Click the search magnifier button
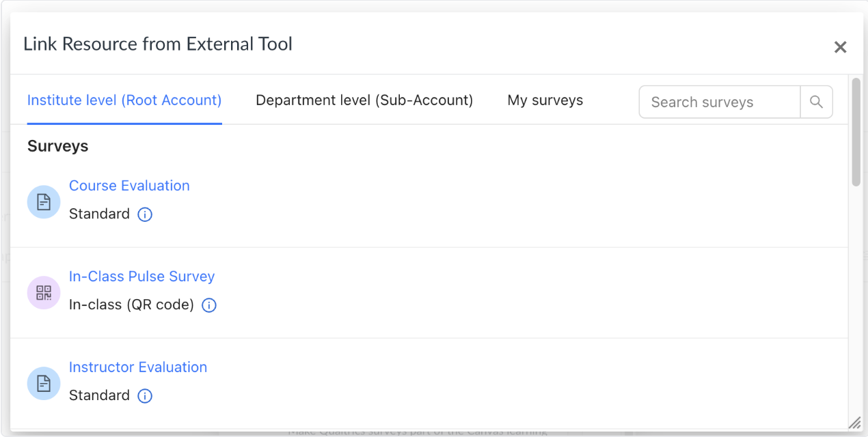This screenshot has height=437, width=868. [816, 102]
